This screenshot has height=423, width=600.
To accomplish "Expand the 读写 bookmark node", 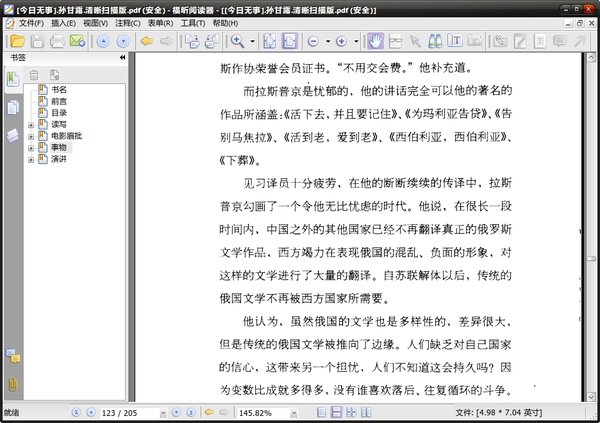I will (x=32, y=124).
